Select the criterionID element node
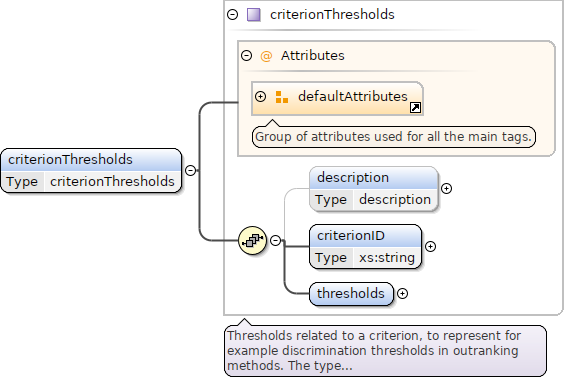Viewport: 565px width, 380px height. point(365,246)
